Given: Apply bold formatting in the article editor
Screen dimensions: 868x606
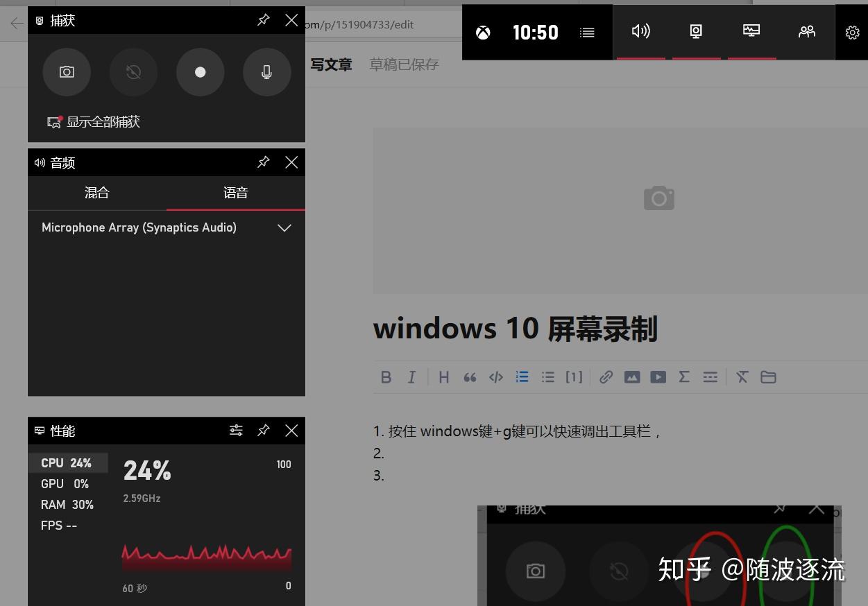Looking at the screenshot, I should (386, 376).
